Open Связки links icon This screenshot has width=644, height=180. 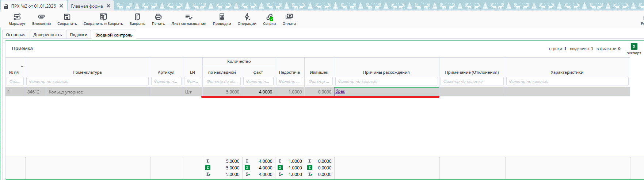point(269,17)
